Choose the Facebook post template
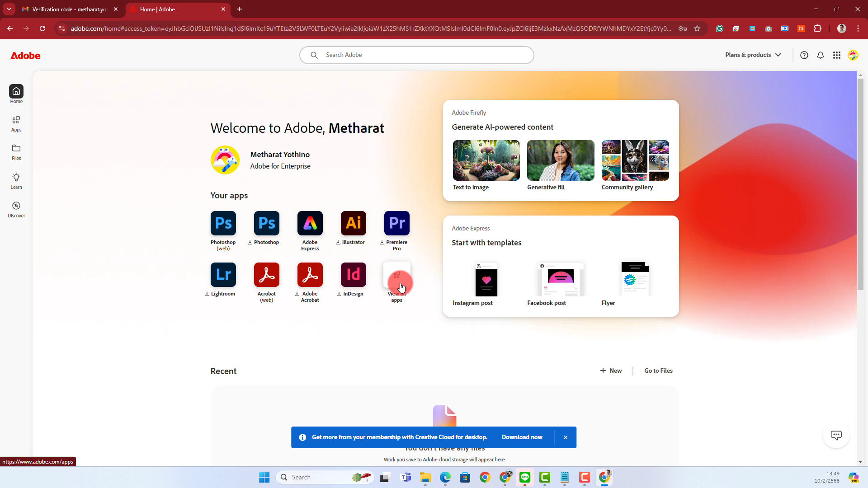868x488 pixels. (x=561, y=279)
